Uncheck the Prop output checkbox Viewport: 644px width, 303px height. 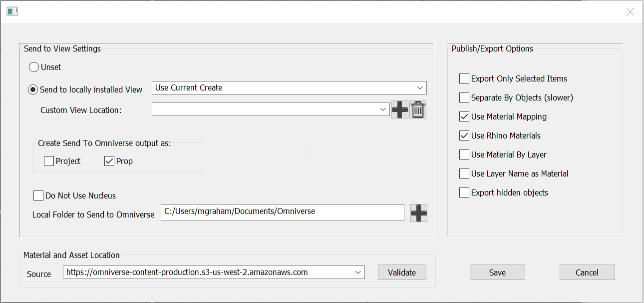point(109,161)
